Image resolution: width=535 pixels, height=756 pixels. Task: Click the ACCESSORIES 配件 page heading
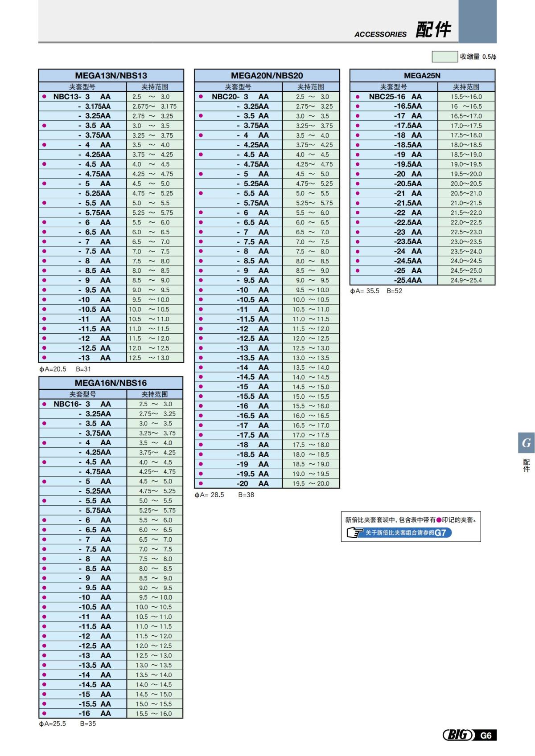click(x=403, y=30)
